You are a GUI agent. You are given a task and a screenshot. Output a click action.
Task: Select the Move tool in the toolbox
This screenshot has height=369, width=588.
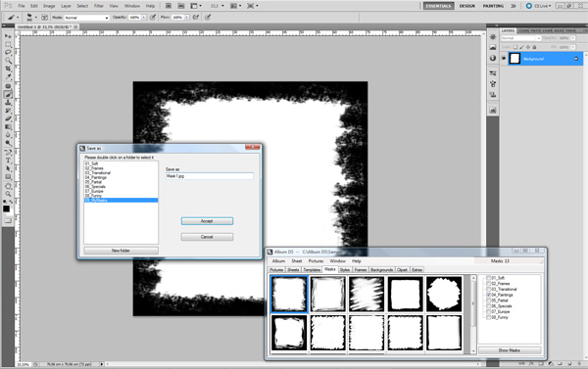8,36
